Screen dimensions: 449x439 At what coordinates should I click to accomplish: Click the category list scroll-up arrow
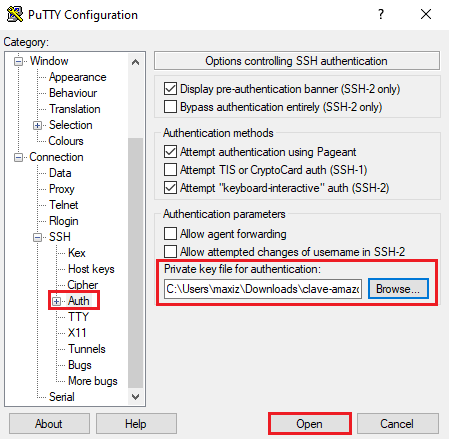click(135, 62)
